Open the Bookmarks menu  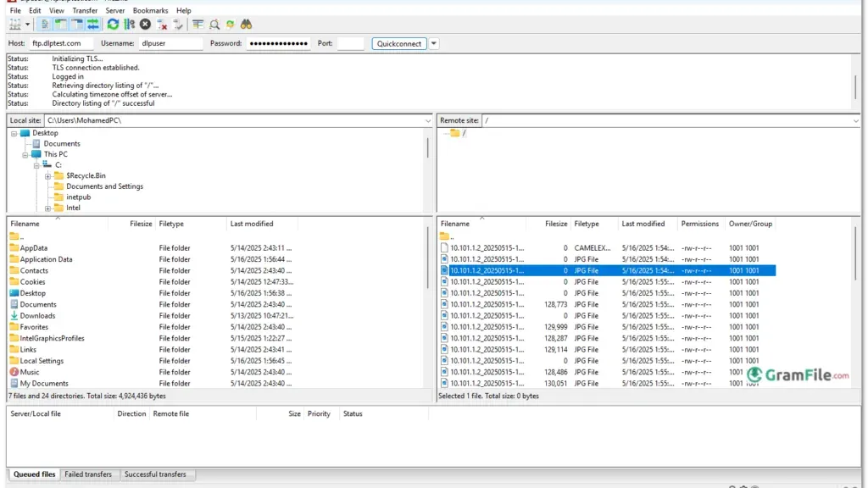pyautogui.click(x=150, y=10)
